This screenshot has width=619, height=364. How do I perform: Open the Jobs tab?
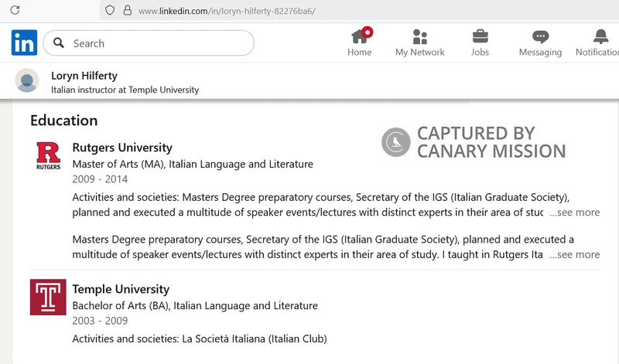480,43
